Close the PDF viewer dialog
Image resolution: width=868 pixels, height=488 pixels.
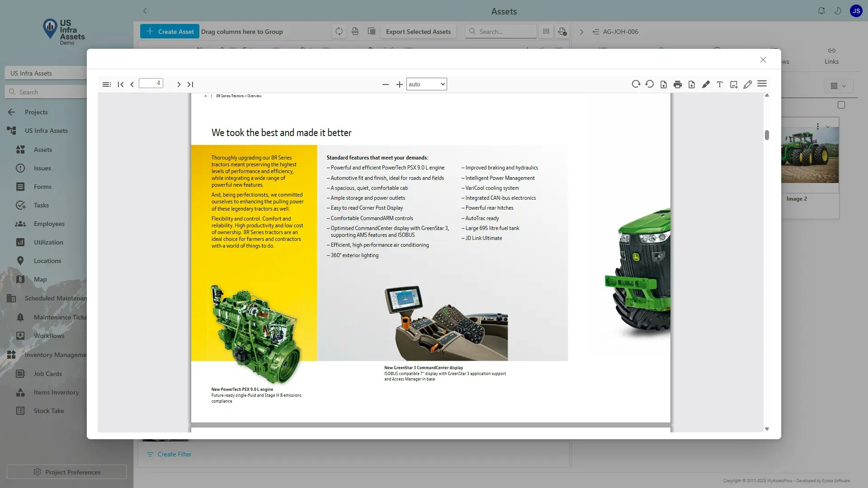763,60
